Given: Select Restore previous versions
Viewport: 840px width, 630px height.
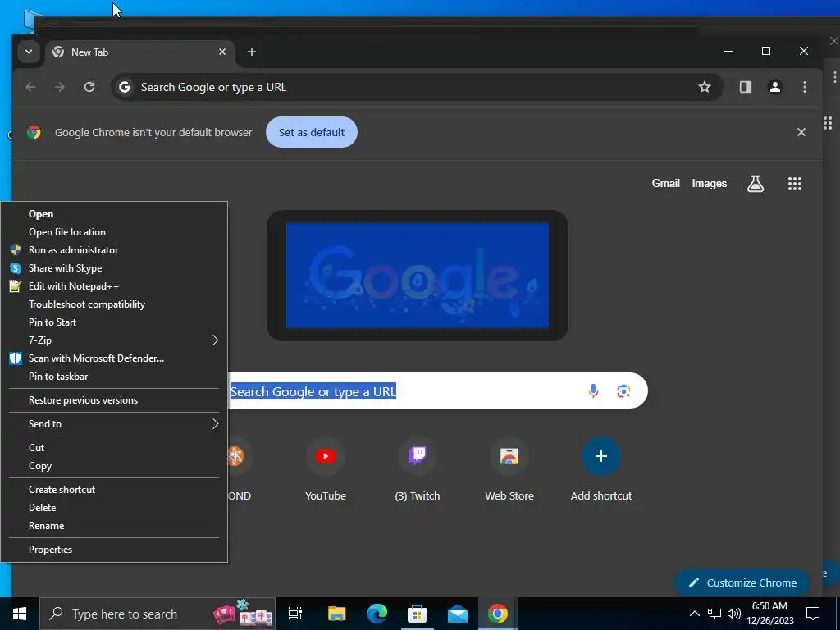Looking at the screenshot, I should click(x=114, y=400).
